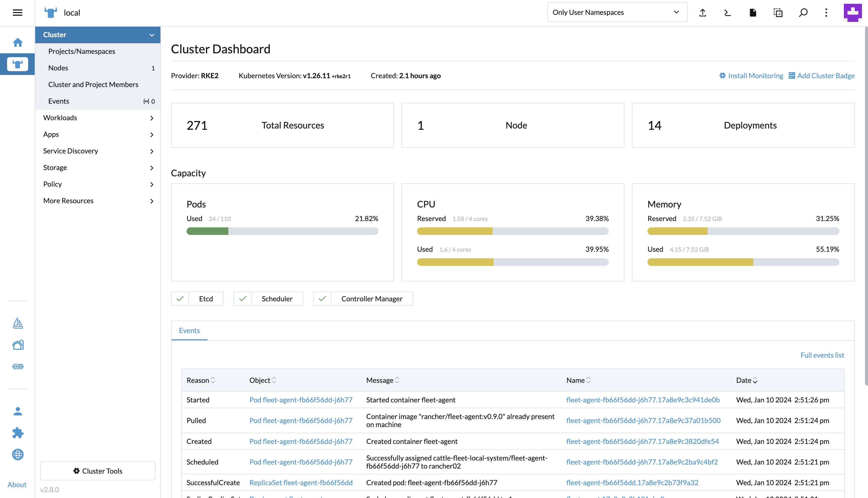
Task: Click the v2.8.0 version text
Action: coord(50,489)
